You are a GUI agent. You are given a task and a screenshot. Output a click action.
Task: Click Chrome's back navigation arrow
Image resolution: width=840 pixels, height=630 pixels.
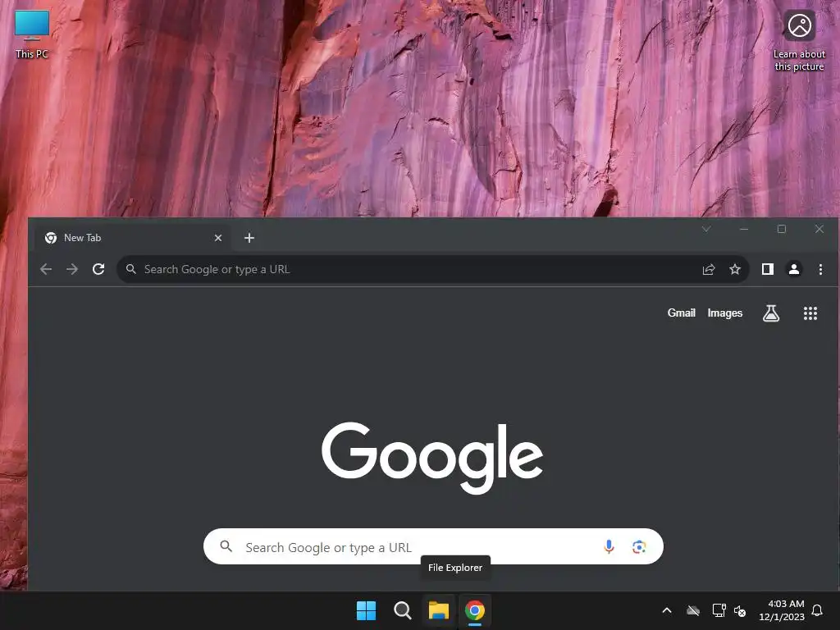click(x=46, y=269)
